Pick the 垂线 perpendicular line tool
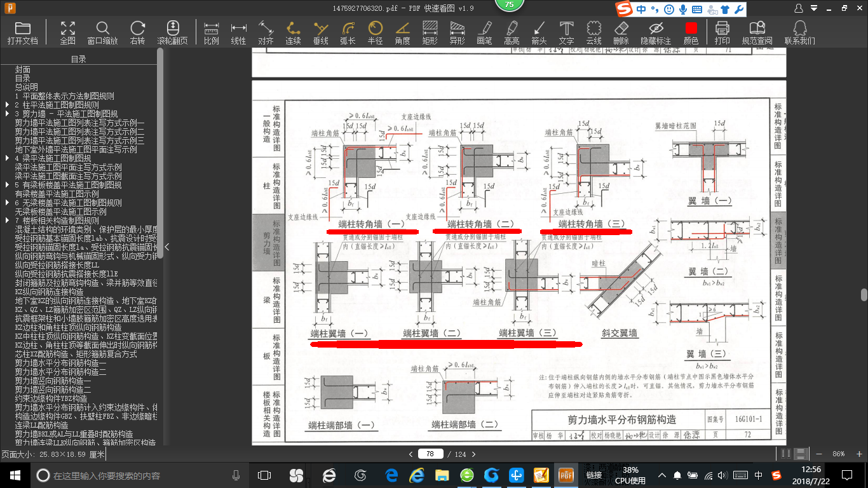This screenshot has width=868, height=488. click(321, 32)
